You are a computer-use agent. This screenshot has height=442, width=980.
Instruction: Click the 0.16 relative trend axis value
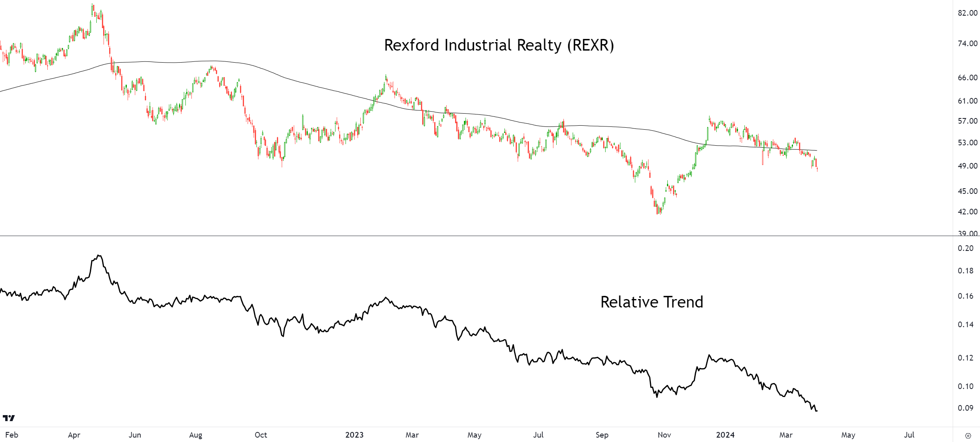tap(966, 296)
